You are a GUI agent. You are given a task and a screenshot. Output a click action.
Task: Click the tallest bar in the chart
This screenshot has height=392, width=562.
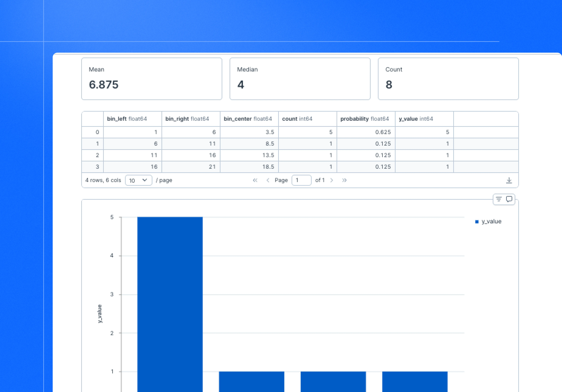(x=170, y=303)
